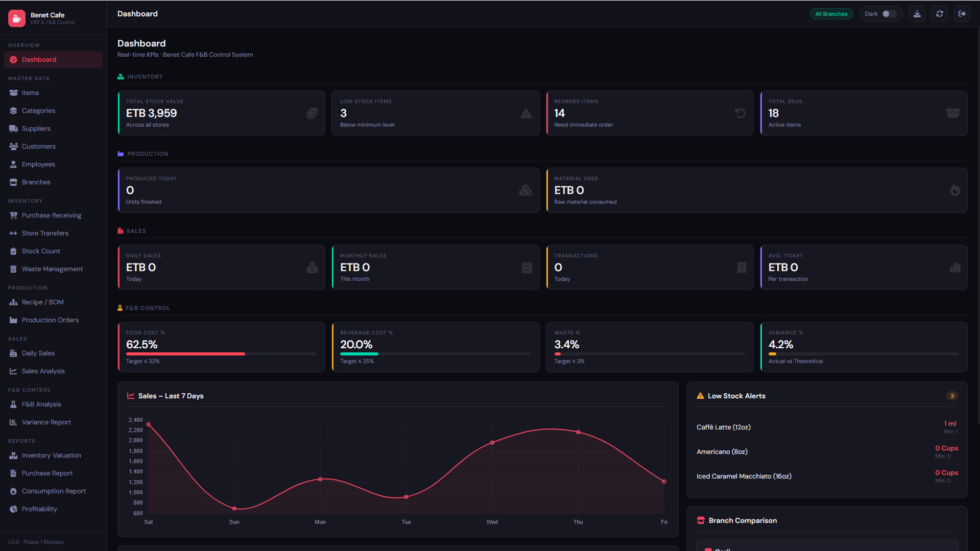The height and width of the screenshot is (551, 980).
Task: Click the coins icon in Total Stock Value card
Action: pyautogui.click(x=312, y=113)
